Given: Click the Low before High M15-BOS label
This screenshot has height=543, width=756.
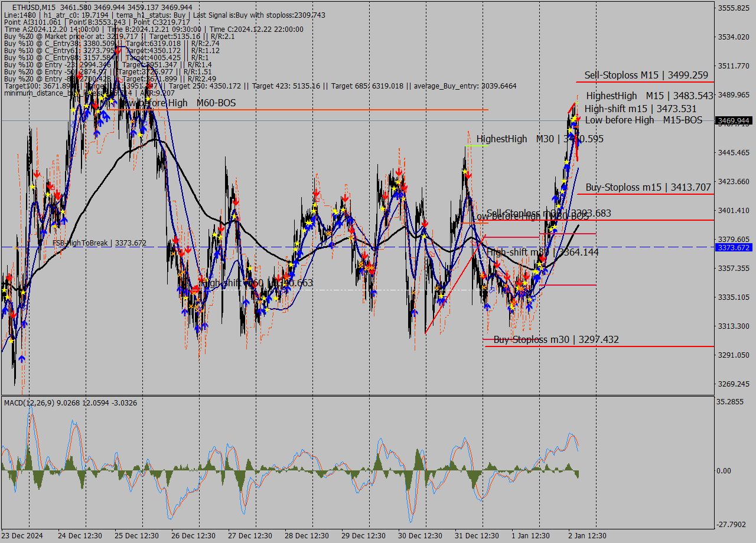Looking at the screenshot, I should [643, 120].
